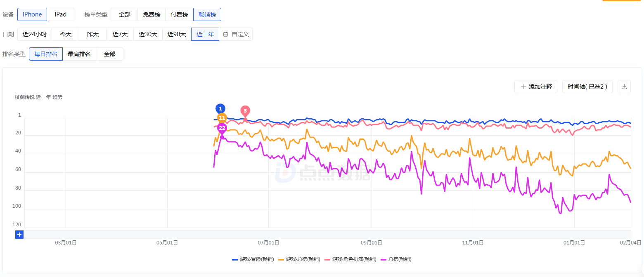
Task: Select the 免费榜 chart type
Action: [x=152, y=14]
